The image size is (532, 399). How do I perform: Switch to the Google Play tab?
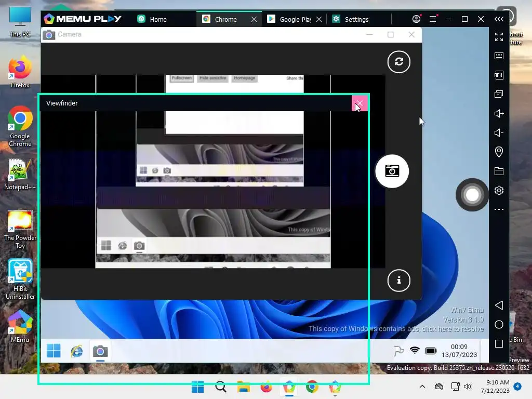click(290, 19)
